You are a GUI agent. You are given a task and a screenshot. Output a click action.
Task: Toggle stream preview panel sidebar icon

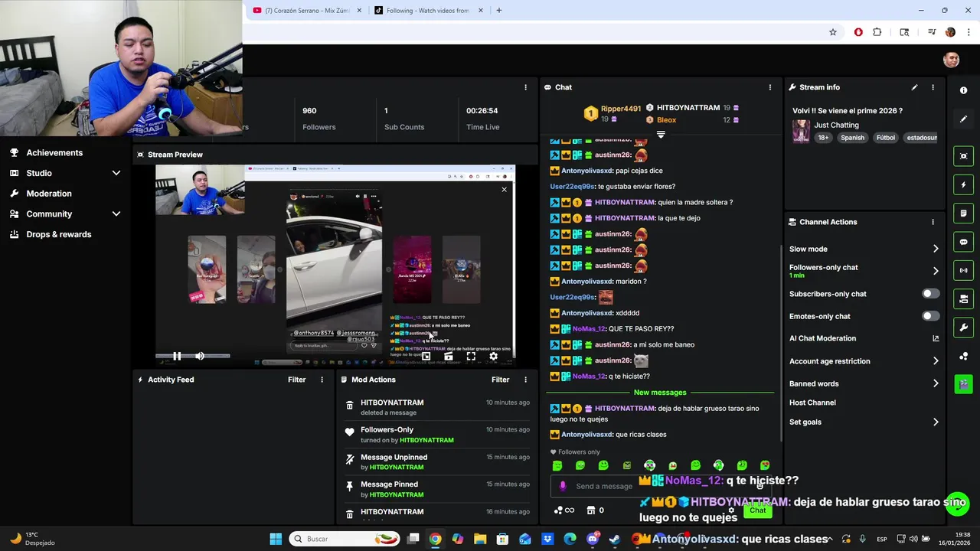click(x=963, y=156)
